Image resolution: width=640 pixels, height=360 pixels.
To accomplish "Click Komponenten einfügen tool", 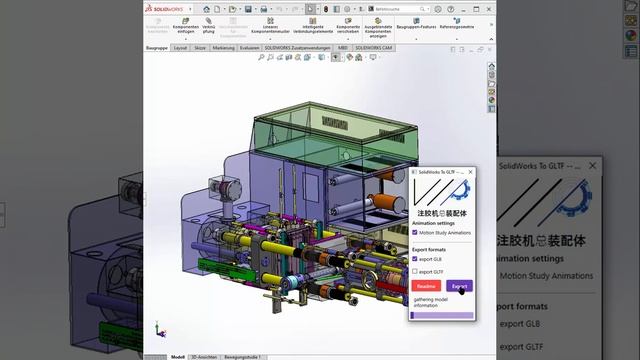I will tap(186, 26).
